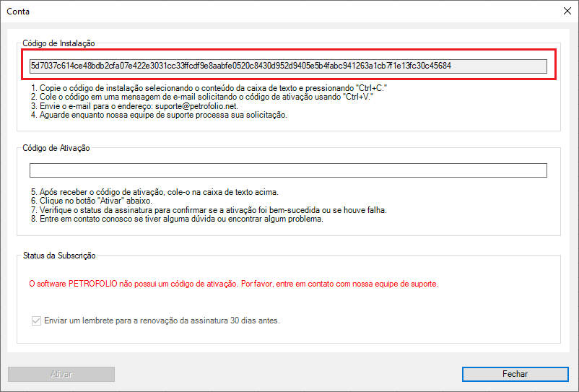The height and width of the screenshot is (392, 579).
Task: Click the "Status da Subscrição" group label
Action: (59, 256)
